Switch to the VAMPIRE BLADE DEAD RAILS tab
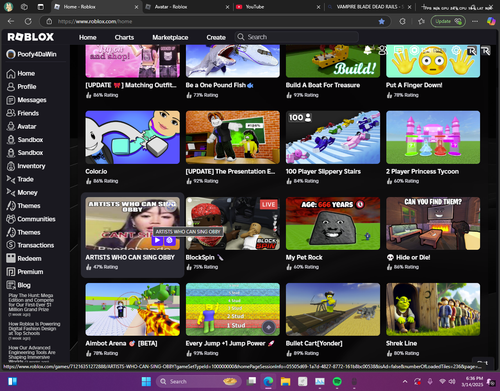 pyautogui.click(x=369, y=7)
